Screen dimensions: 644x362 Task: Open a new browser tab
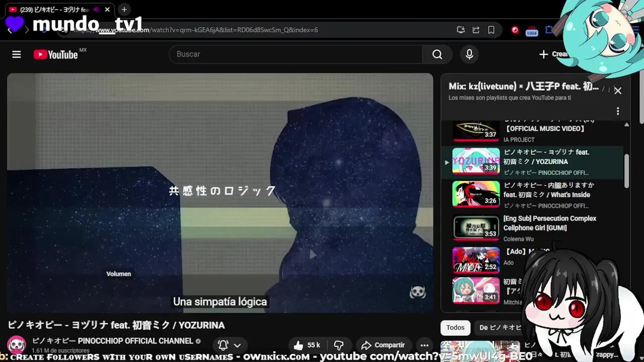click(x=124, y=9)
